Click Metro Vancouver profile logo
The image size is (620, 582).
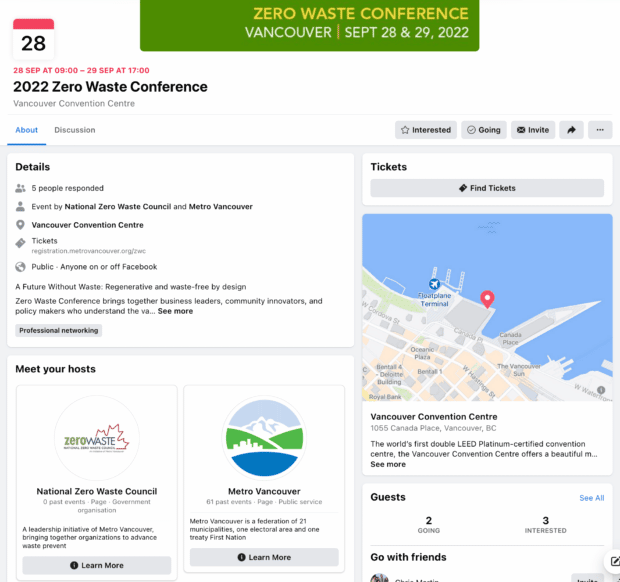pyautogui.click(x=264, y=438)
